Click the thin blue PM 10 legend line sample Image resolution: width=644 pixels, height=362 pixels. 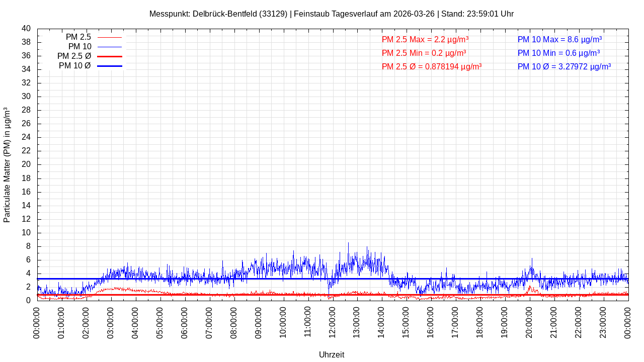tap(109, 47)
